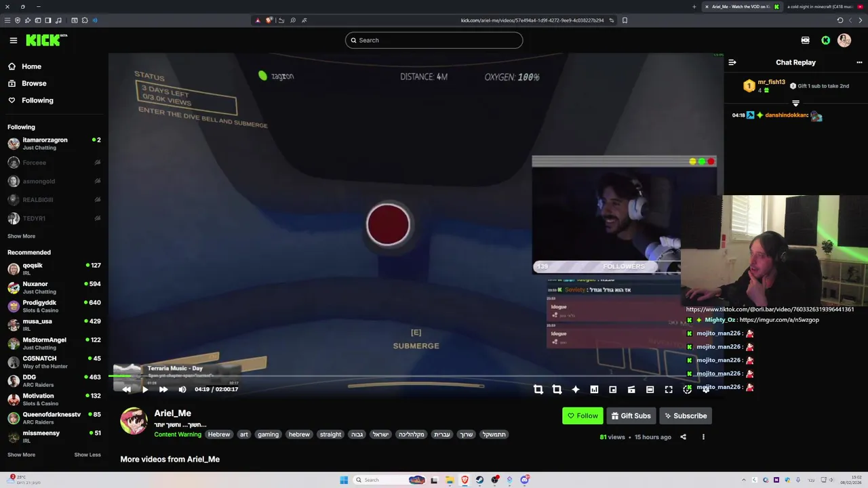Follow Ariel_Me channel
The width and height of the screenshot is (868, 488).
point(583,416)
